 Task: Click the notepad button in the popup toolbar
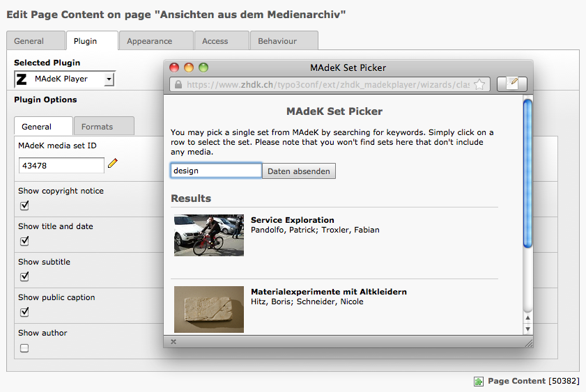click(511, 84)
